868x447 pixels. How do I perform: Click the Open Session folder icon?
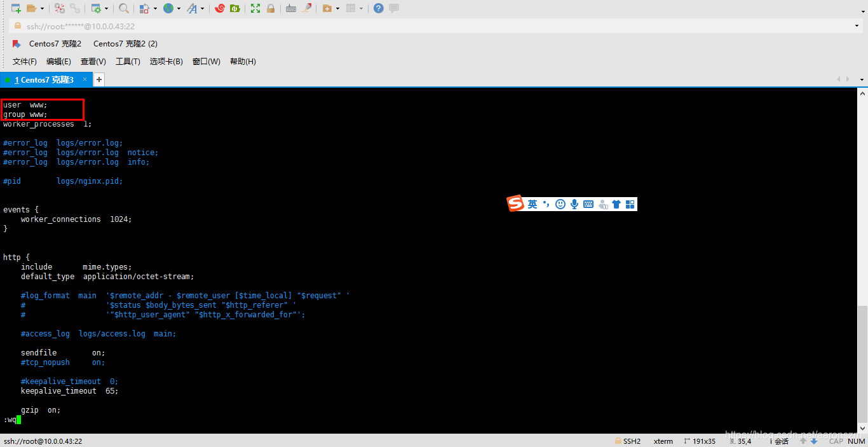click(31, 8)
